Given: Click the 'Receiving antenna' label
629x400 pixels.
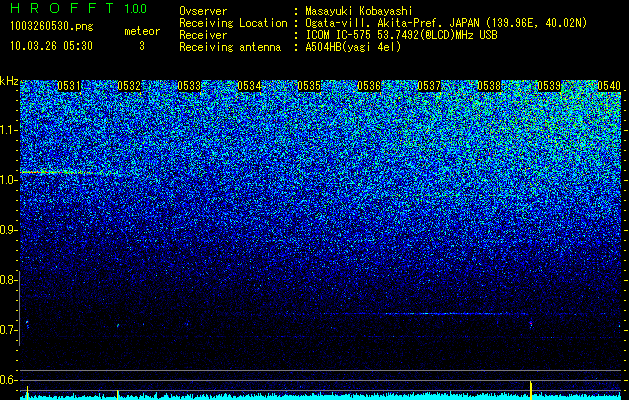Looking at the screenshot, I should click(230, 47).
